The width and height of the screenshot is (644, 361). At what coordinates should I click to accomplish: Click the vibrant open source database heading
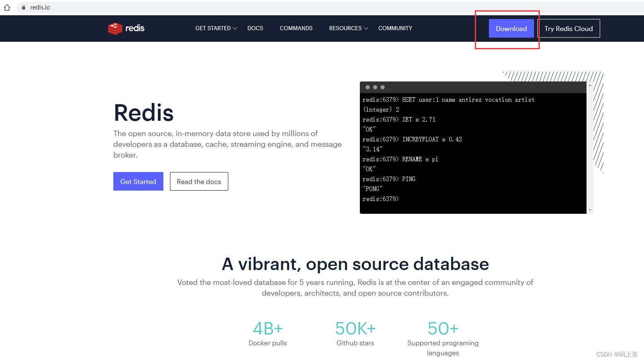[355, 264]
